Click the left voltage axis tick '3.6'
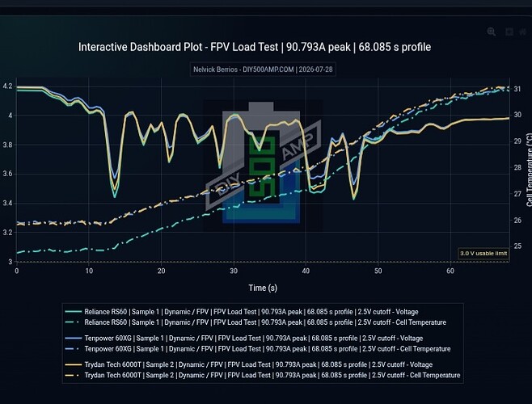 [x=7, y=174]
